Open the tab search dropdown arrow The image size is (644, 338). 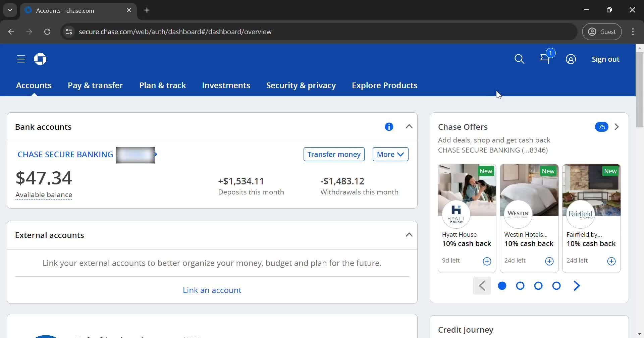pyautogui.click(x=10, y=10)
